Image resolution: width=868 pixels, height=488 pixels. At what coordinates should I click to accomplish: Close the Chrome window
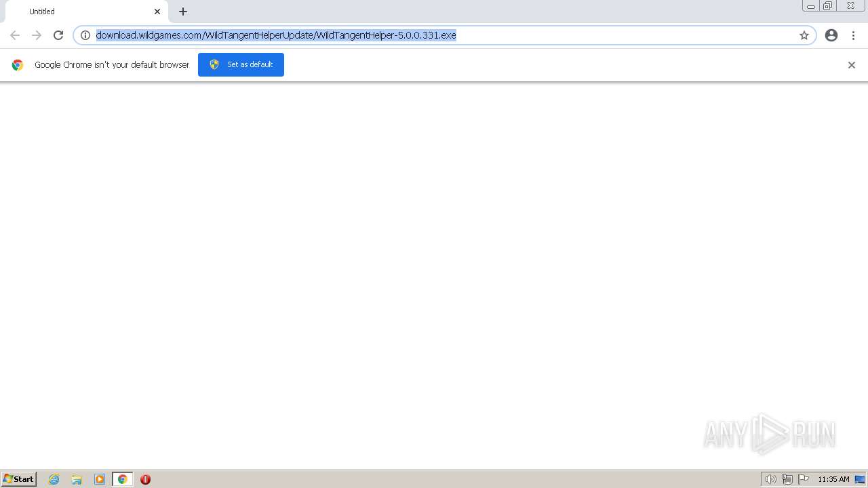[x=850, y=6]
